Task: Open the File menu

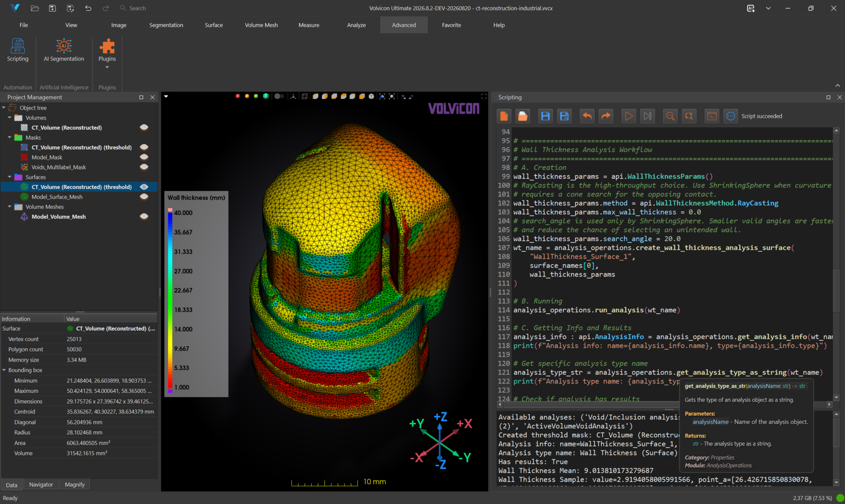Action: 24,25
